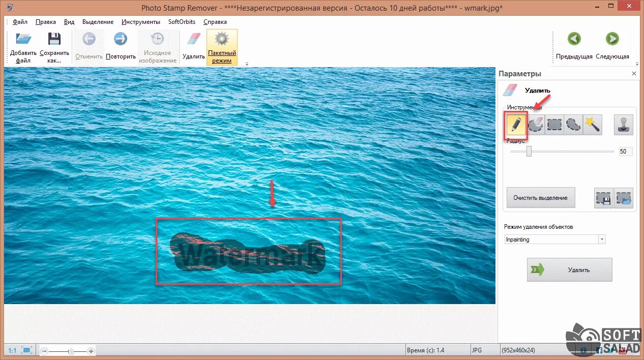Click the Удалить panel heading eraser icon
This screenshot has height=360, width=644.
[x=510, y=90]
